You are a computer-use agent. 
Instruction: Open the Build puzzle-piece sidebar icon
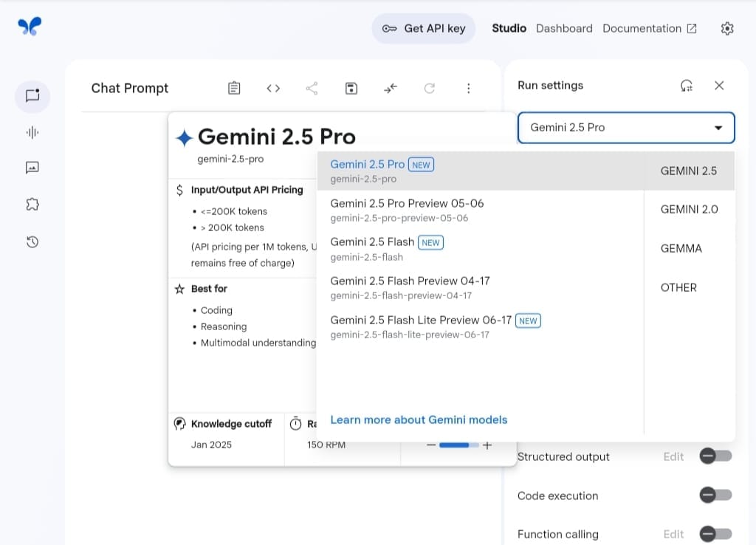pyautogui.click(x=32, y=205)
